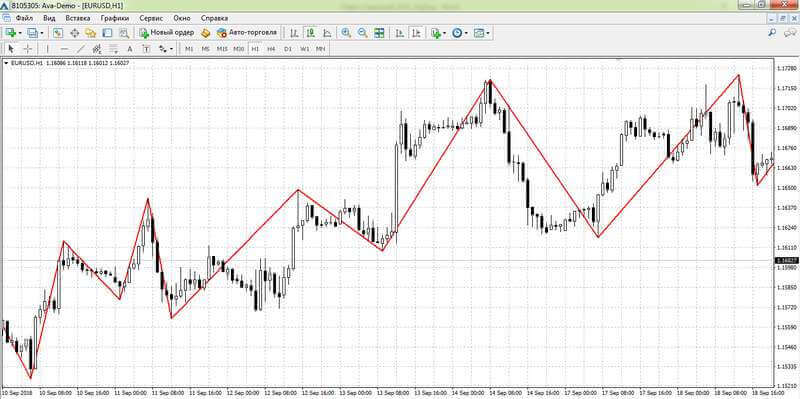
Task: Zoom out on the chart
Action: [362, 33]
